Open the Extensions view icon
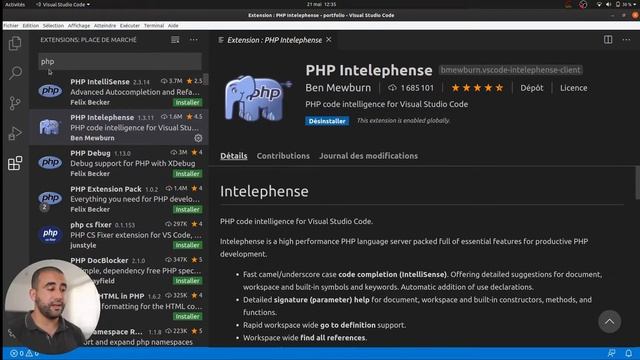Screen dimensions: 640x360 pos(15,163)
